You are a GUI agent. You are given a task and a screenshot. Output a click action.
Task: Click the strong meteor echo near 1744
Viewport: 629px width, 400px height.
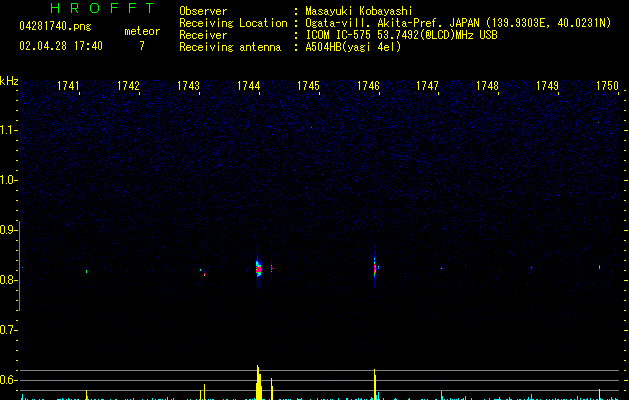[258, 269]
